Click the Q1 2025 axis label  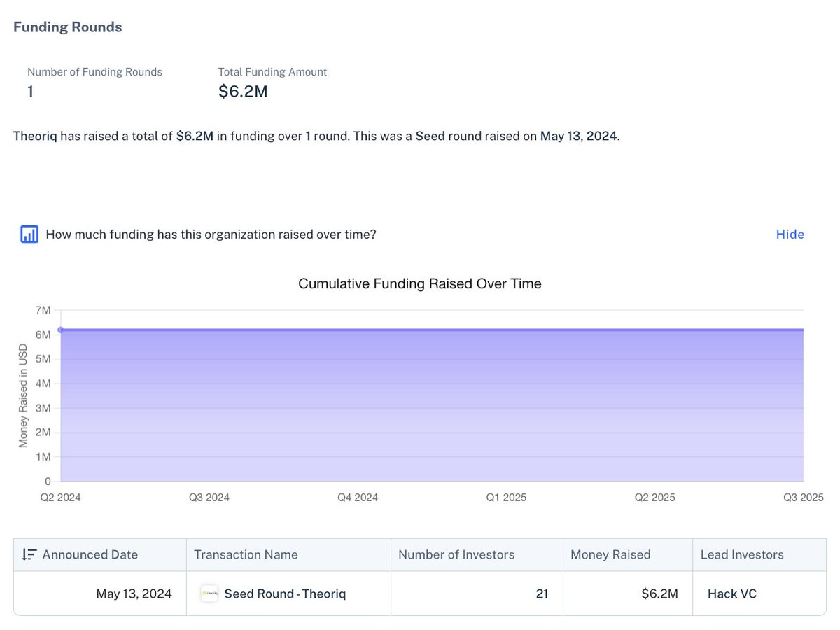point(506,498)
